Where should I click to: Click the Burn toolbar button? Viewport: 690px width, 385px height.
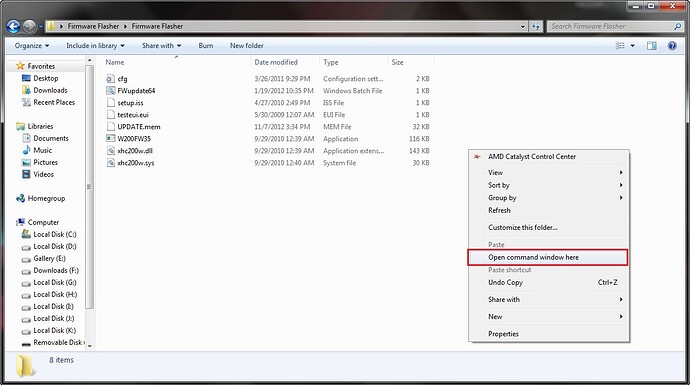coord(206,46)
